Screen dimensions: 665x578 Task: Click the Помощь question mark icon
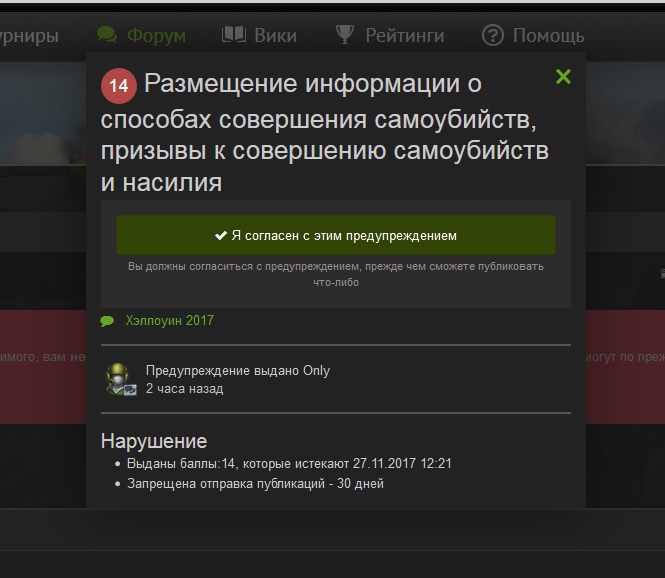click(x=492, y=36)
